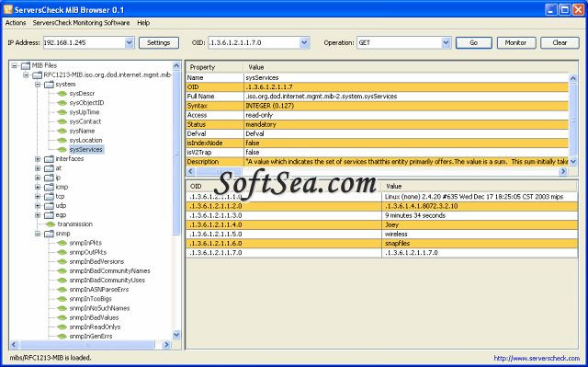Click the leaf icon beside snmpInPkts
Viewport: 588px width, 367px height.
(62, 243)
